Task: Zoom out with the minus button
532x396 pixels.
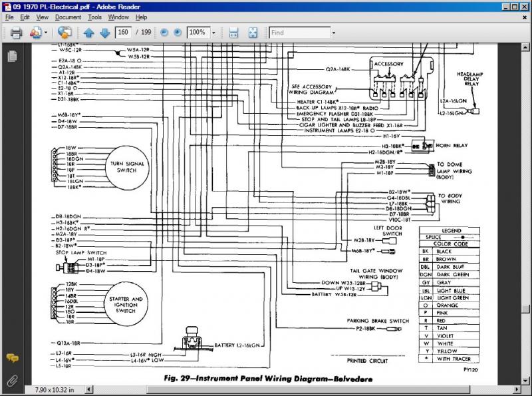Action: (164, 33)
